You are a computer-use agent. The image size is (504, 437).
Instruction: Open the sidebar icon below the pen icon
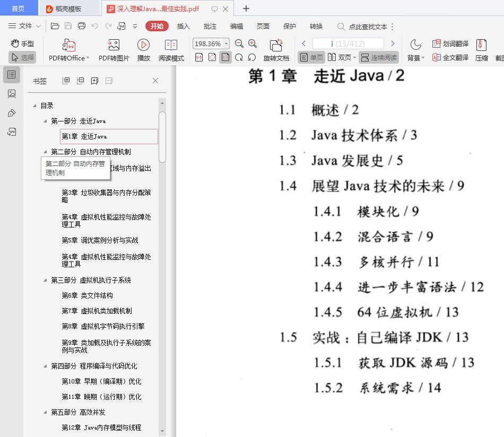click(12, 132)
